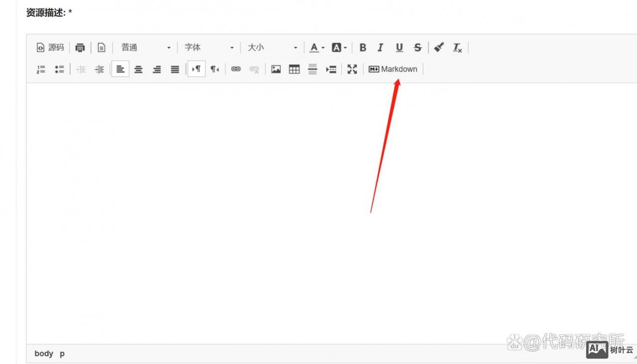Insert a bulleted list

[x=59, y=70]
